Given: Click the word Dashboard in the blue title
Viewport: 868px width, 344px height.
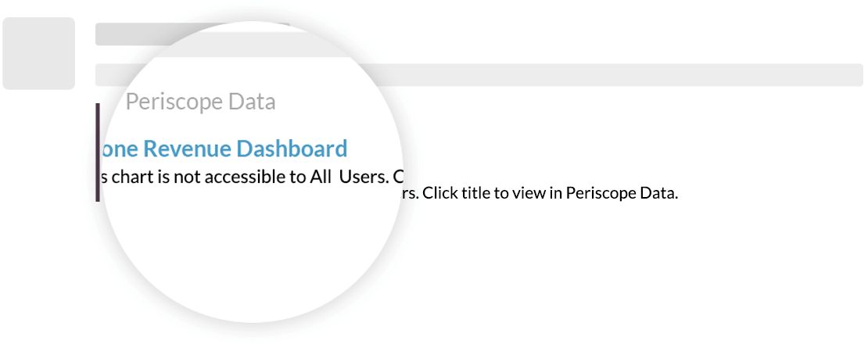Looking at the screenshot, I should (x=292, y=149).
